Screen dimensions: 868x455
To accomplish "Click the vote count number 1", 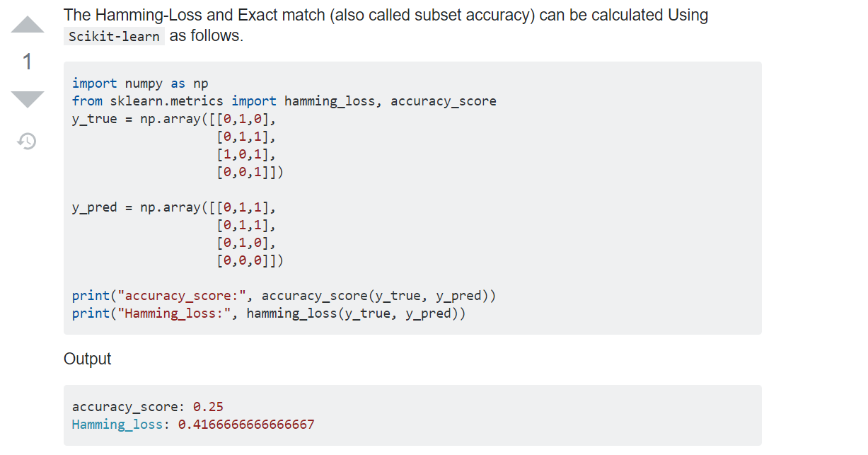I will (28, 62).
